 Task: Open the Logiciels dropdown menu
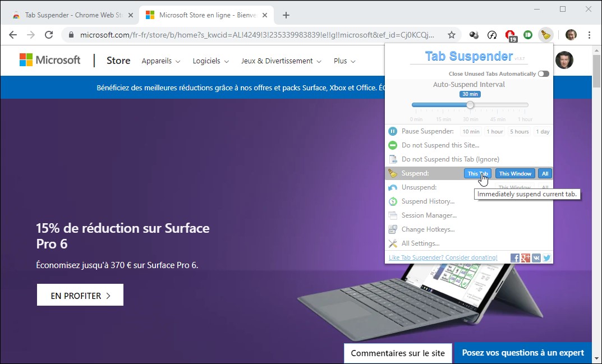click(210, 61)
